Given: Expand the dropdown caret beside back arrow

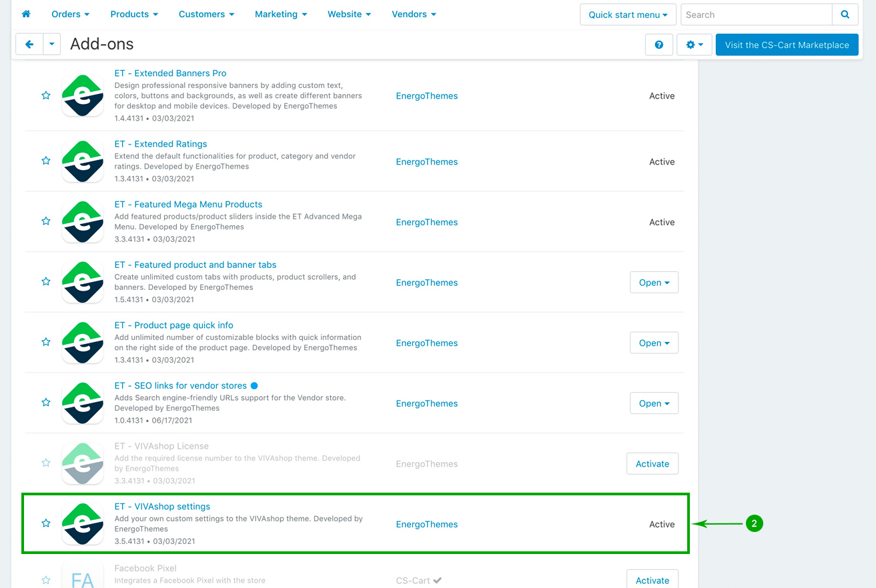Looking at the screenshot, I should tap(52, 45).
